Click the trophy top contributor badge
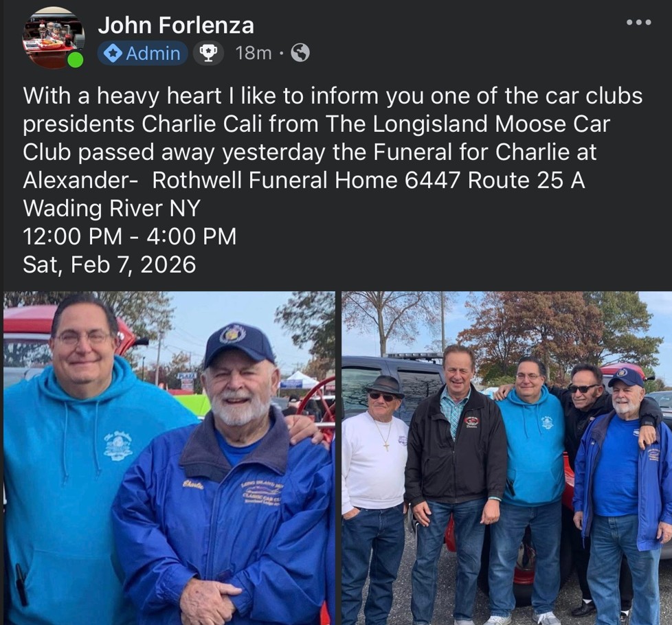Image resolution: width=672 pixels, height=625 pixels. pos(208,54)
